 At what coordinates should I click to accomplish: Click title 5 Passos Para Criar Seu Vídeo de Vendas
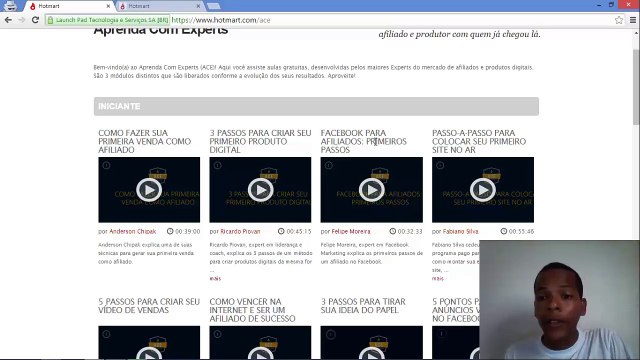point(149,306)
